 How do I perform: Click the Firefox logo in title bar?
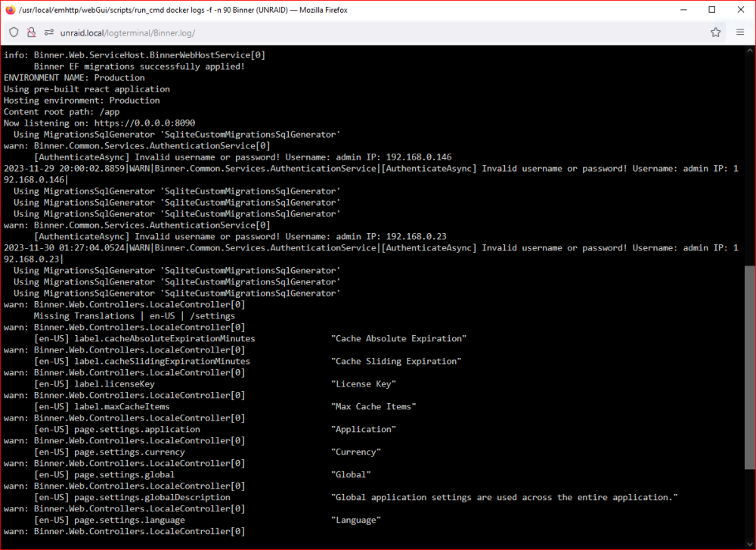[x=10, y=10]
